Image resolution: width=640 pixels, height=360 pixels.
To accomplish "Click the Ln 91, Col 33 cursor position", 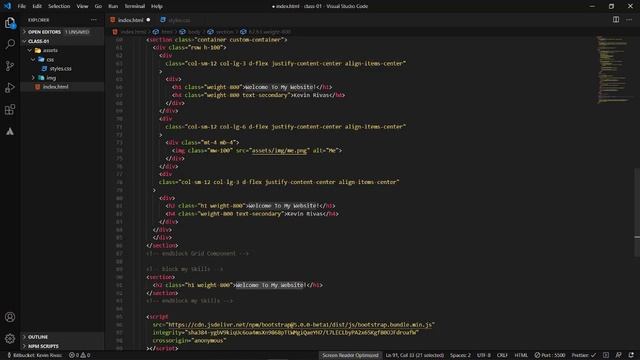I will [x=414, y=355].
